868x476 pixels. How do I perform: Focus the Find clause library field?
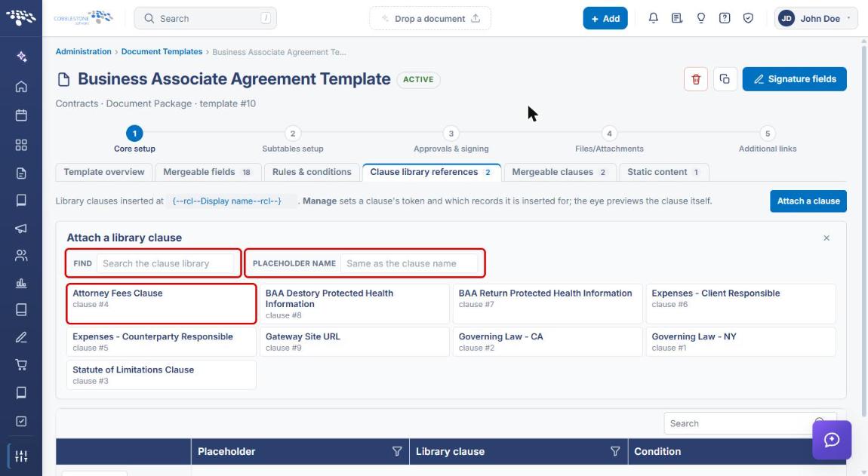point(166,263)
